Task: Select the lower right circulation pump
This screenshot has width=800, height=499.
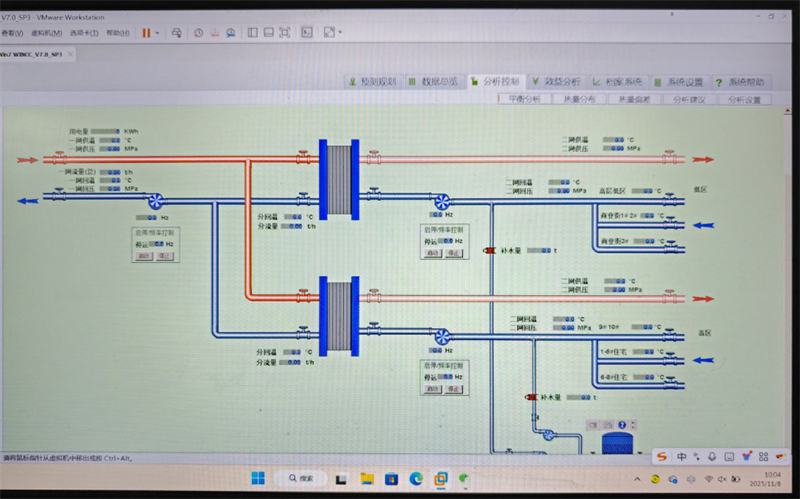Action: (440, 339)
